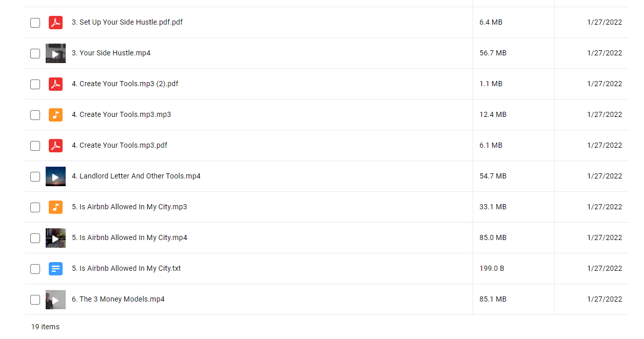Image resolution: width=644 pixels, height=339 pixels.
Task: Click orange music icon for Create Your Tools.mp3.mp3
Action: (55, 115)
